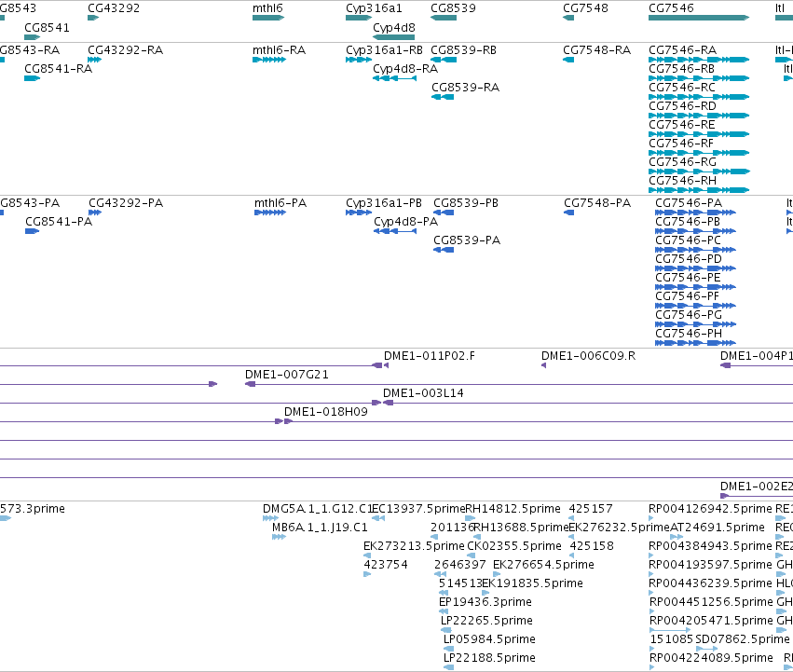Select EST MB6A.1_1.J19.C1
Viewport: 793px width, 672px height.
pyautogui.click(x=320, y=528)
